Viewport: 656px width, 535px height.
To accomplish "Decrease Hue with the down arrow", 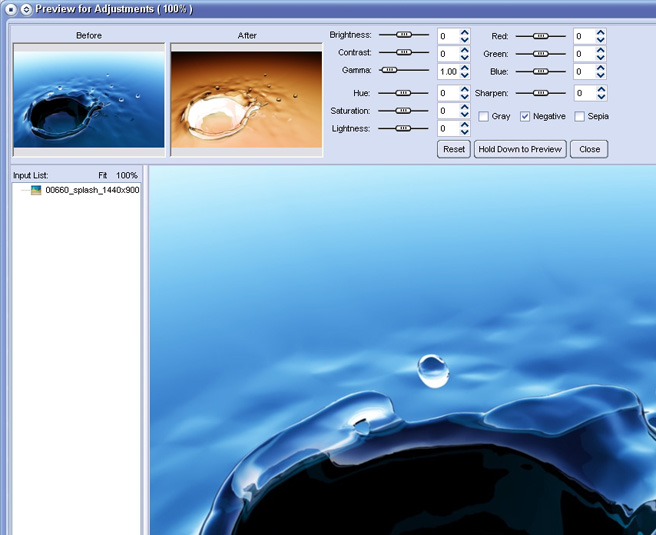I will (464, 97).
